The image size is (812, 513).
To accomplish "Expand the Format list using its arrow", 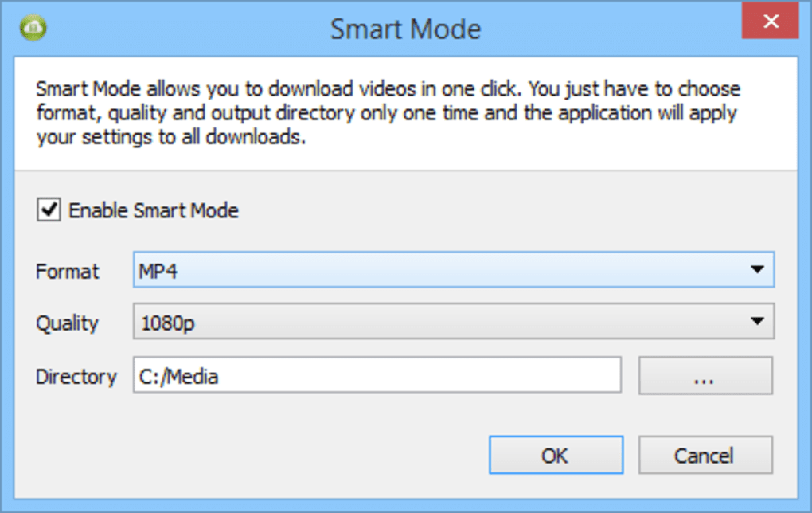I will (x=759, y=269).
